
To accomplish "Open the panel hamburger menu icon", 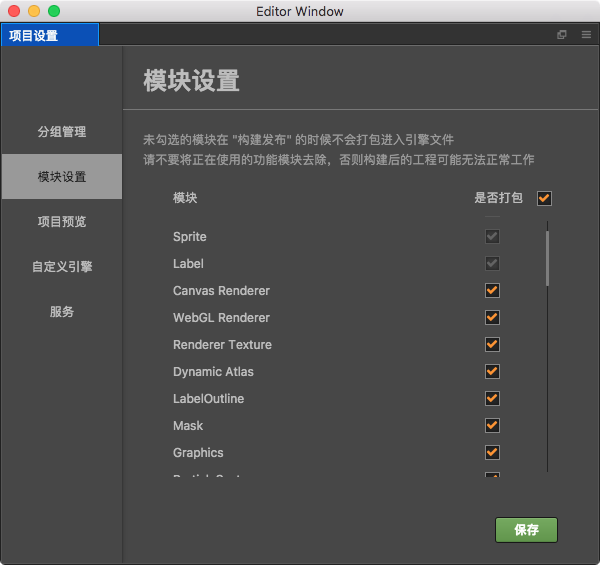I will pos(586,35).
